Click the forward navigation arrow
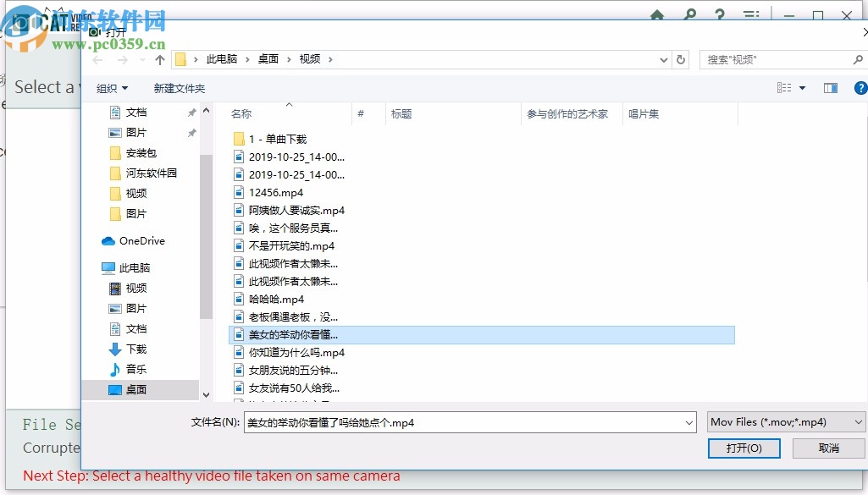Viewport: 868px width, 495px height. tap(122, 60)
